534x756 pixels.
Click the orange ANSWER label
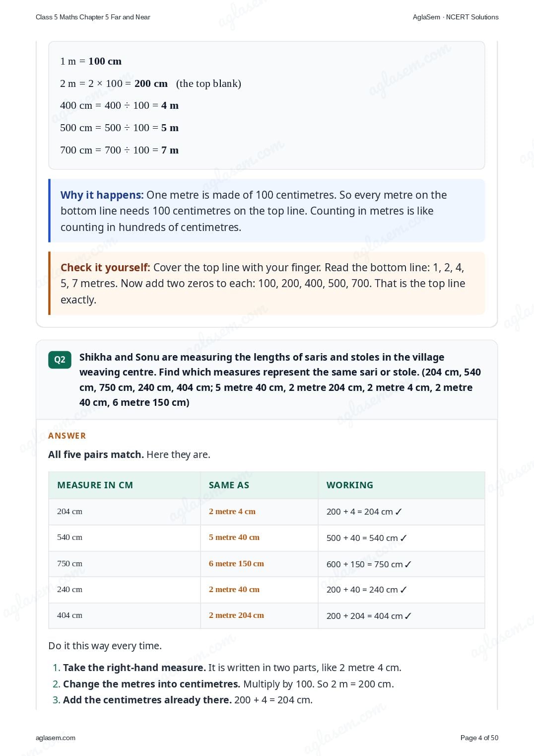(x=67, y=436)
